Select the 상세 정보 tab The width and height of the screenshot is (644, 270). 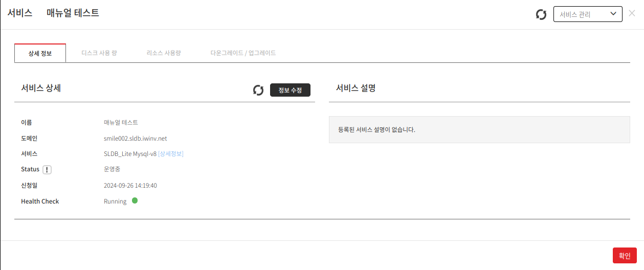(x=40, y=53)
